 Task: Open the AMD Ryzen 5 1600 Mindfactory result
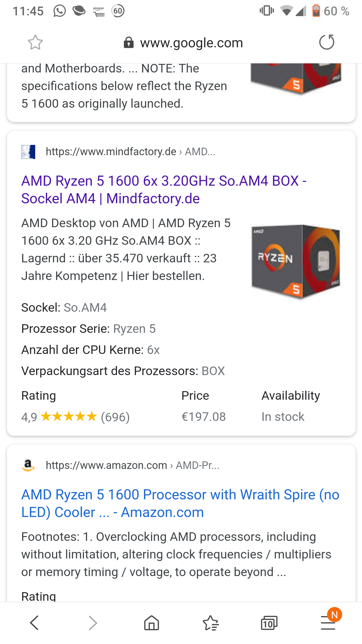tap(163, 190)
